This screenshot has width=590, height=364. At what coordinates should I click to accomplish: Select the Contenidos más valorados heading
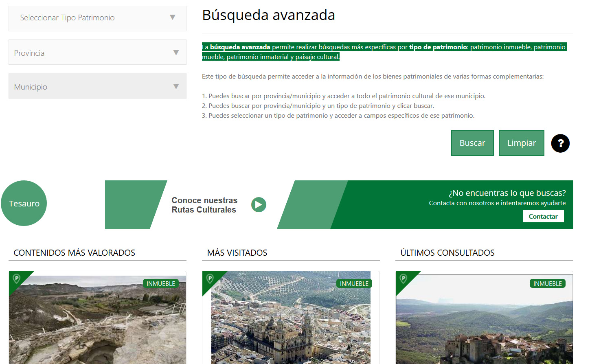[75, 253]
